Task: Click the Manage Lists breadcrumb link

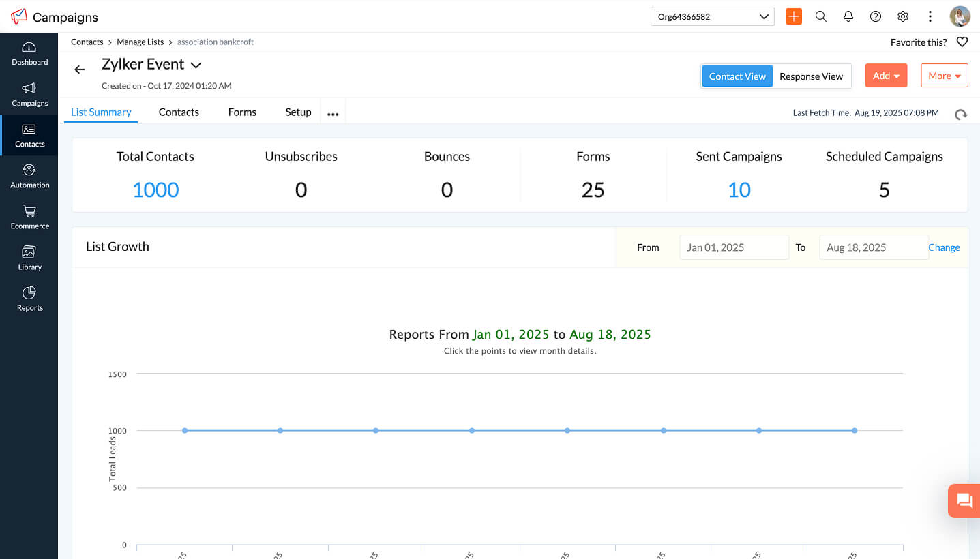Action: [140, 42]
